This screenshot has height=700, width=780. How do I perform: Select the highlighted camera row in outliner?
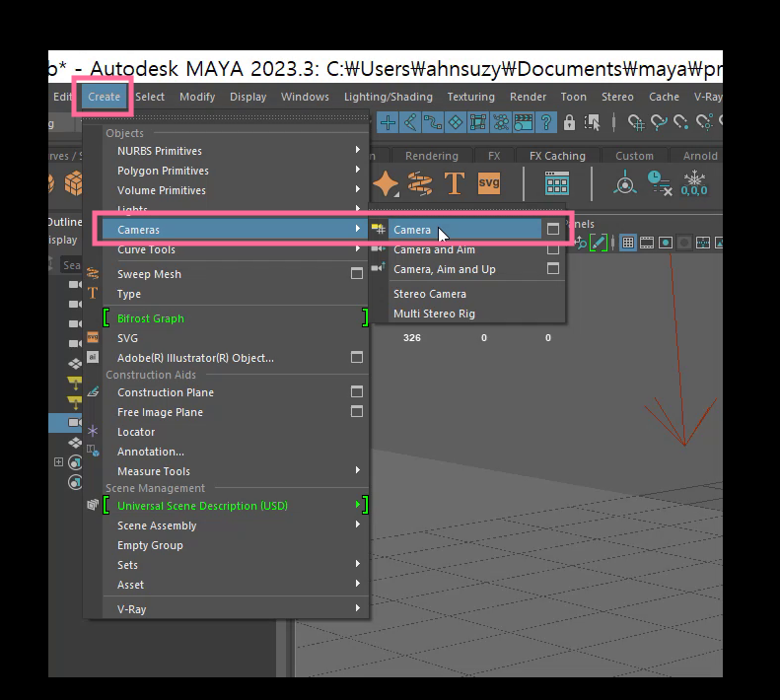pyautogui.click(x=66, y=422)
